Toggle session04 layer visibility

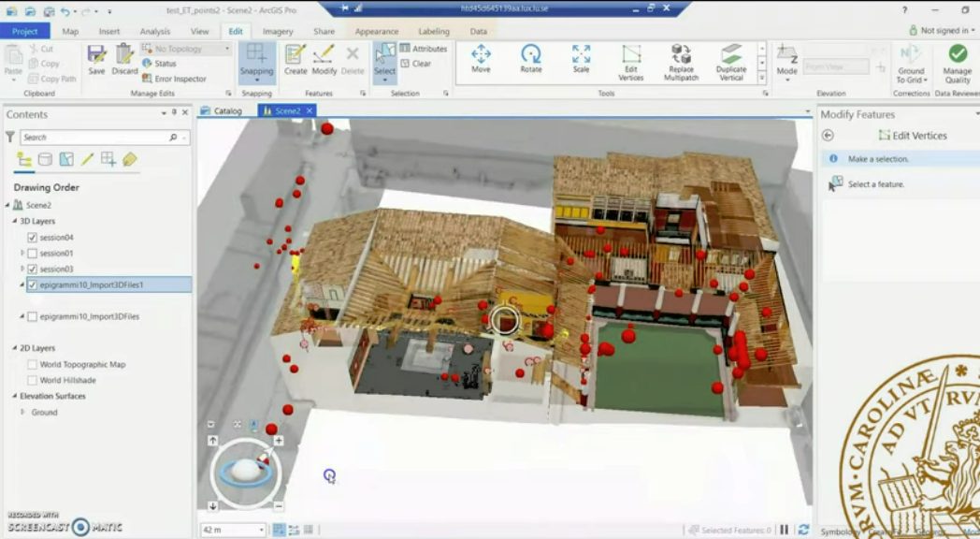pyautogui.click(x=32, y=238)
